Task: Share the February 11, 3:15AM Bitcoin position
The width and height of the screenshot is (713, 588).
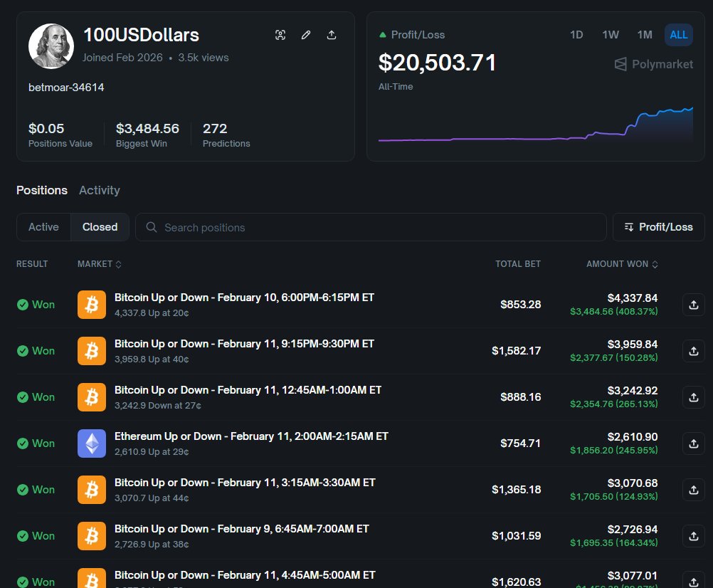Action: 694,490
